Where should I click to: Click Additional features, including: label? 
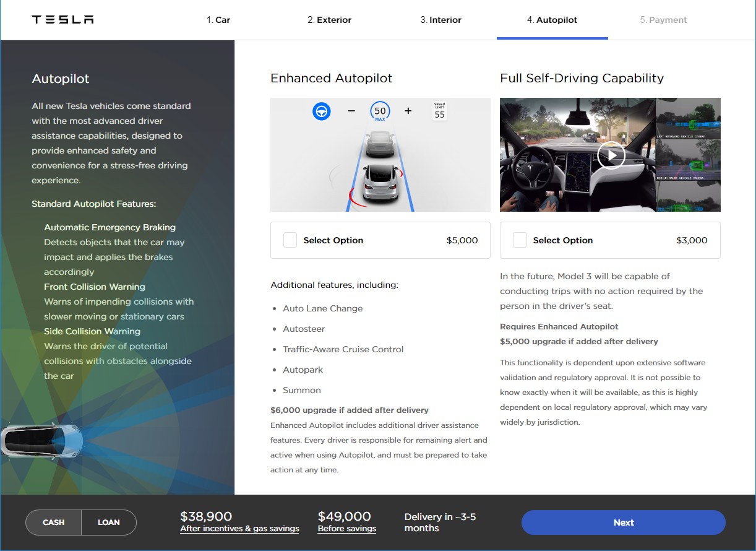click(335, 285)
